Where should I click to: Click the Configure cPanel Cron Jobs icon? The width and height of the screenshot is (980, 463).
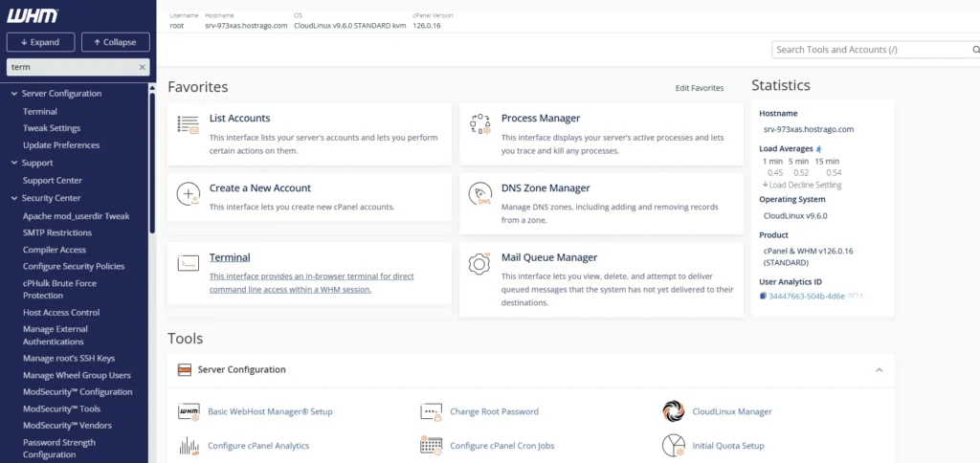click(432, 446)
